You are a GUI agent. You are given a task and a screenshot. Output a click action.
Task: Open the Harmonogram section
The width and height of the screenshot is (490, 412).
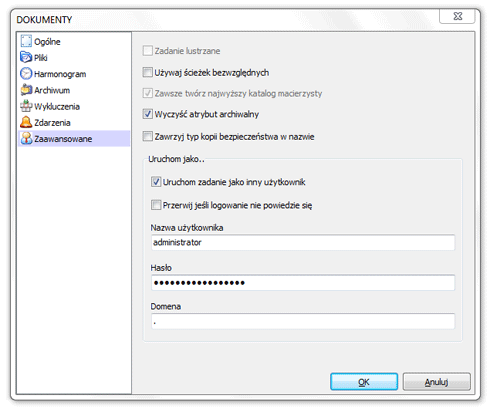(60, 74)
